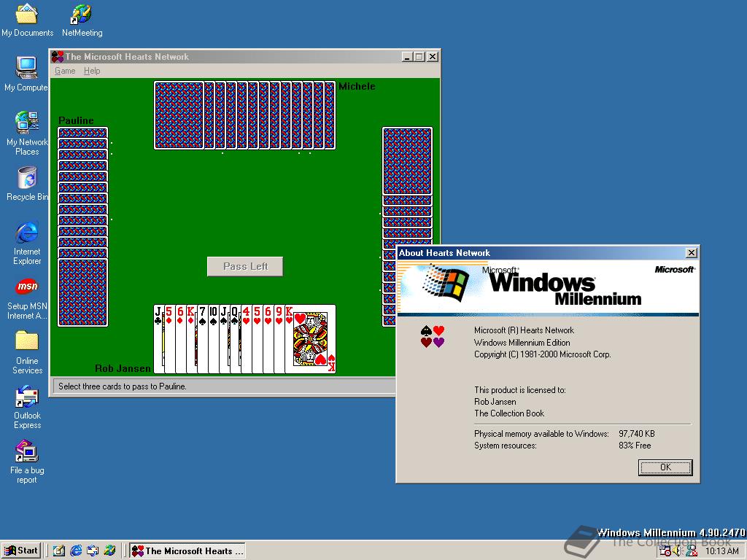Click the Hearts suit icon in About dialog

tap(433, 336)
